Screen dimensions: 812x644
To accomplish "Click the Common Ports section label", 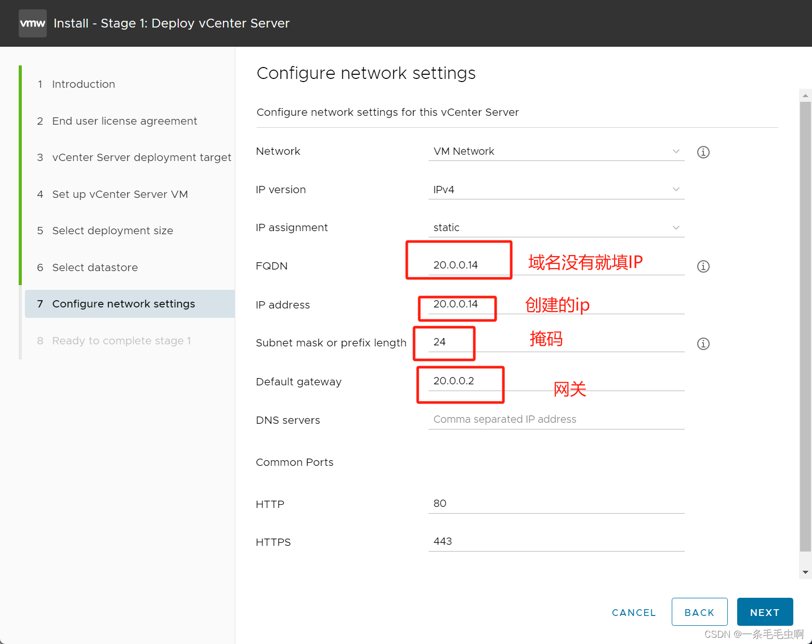I will pyautogui.click(x=295, y=462).
